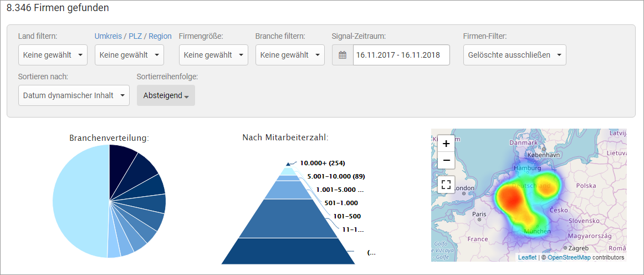Click the Umkreis link
Screen dimensions: 644x275
pyautogui.click(x=108, y=36)
